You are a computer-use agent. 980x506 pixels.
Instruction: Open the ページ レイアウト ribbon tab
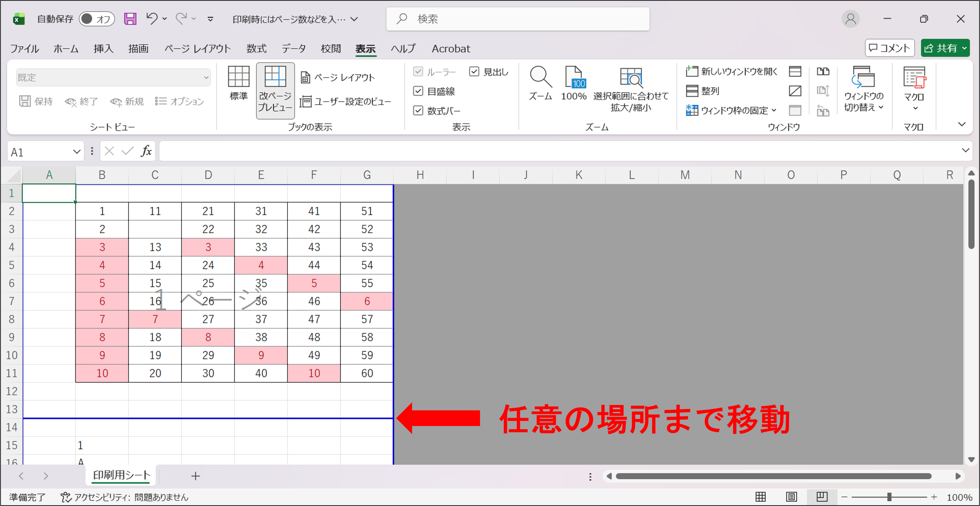(198, 49)
